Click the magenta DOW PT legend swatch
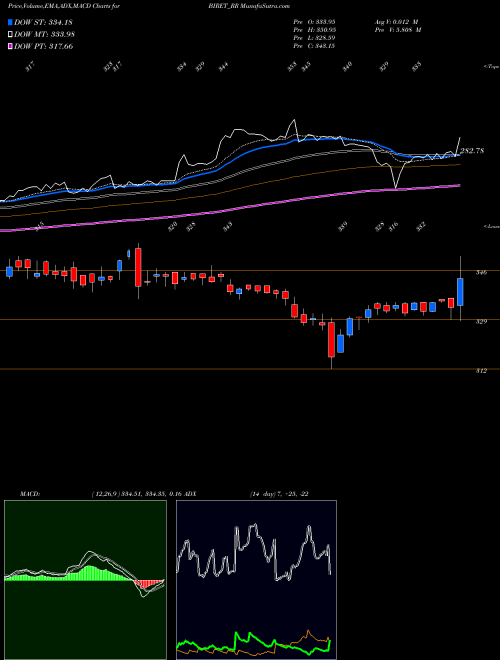Screen dimensions: 500x660 pos(11,46)
